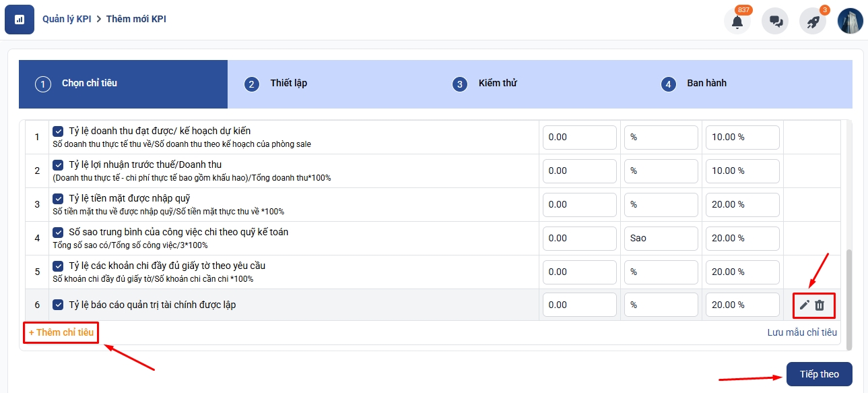Click the KPI app logo icon
The image size is (868, 393).
20,20
